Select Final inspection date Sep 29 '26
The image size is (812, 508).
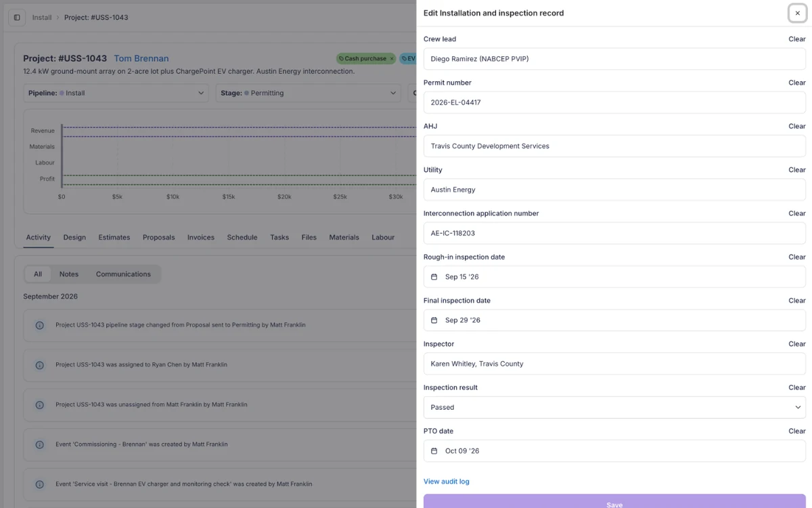(x=614, y=320)
